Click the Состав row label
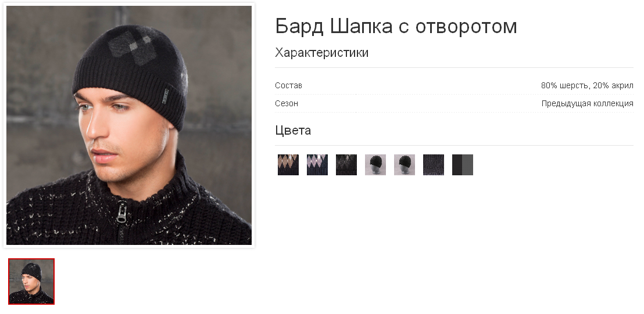644x314 pixels. pos(288,86)
